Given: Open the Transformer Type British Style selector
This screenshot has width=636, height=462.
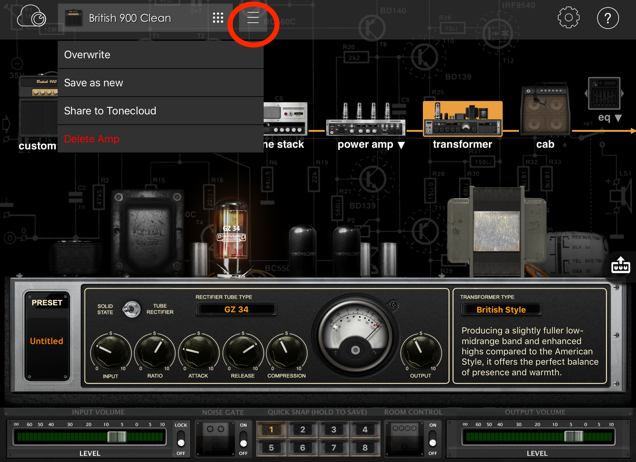Looking at the screenshot, I should [501, 310].
